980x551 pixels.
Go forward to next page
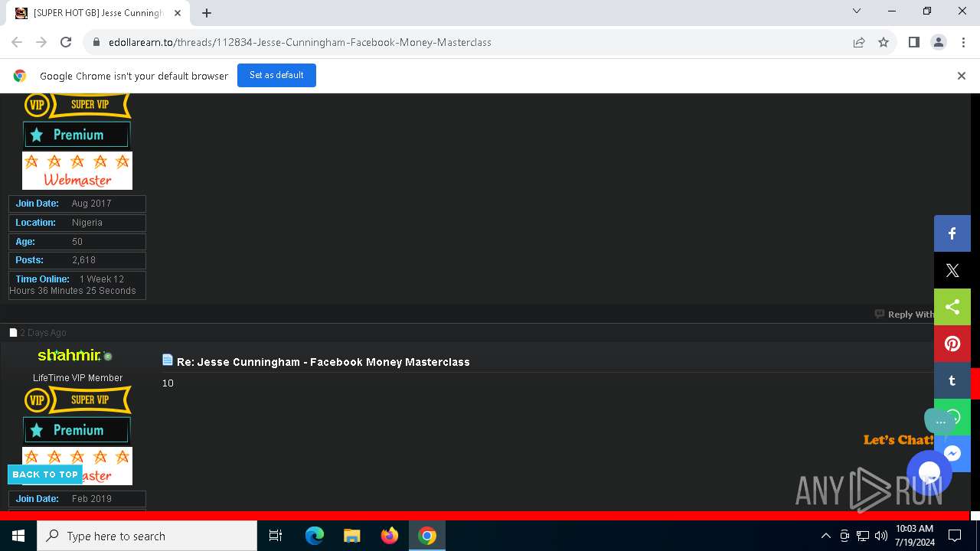pos(41,42)
